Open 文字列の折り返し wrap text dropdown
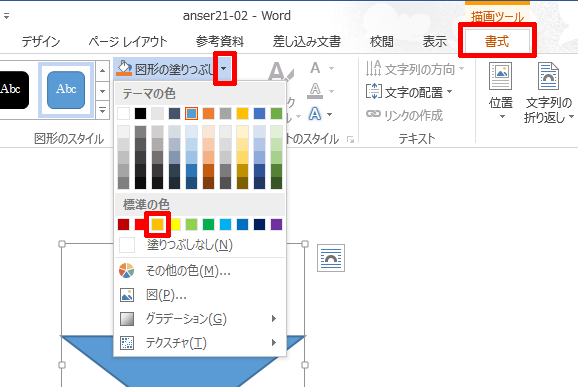 (549, 93)
